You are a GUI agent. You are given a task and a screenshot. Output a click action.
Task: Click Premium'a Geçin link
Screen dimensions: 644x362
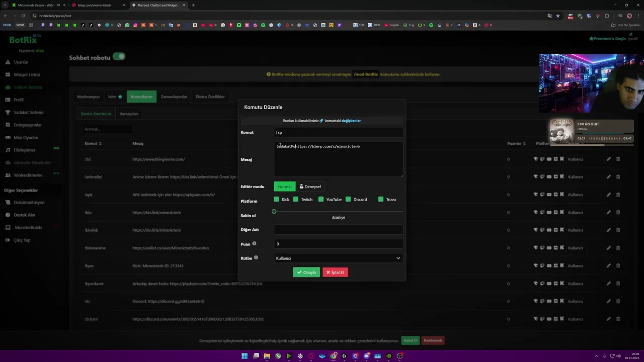(x=608, y=39)
